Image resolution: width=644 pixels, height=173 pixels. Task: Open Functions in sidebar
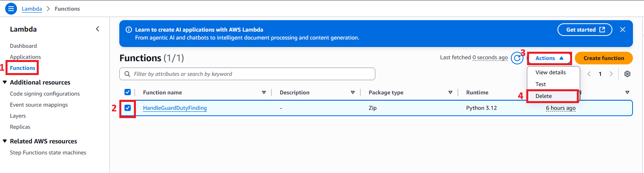pyautogui.click(x=23, y=68)
